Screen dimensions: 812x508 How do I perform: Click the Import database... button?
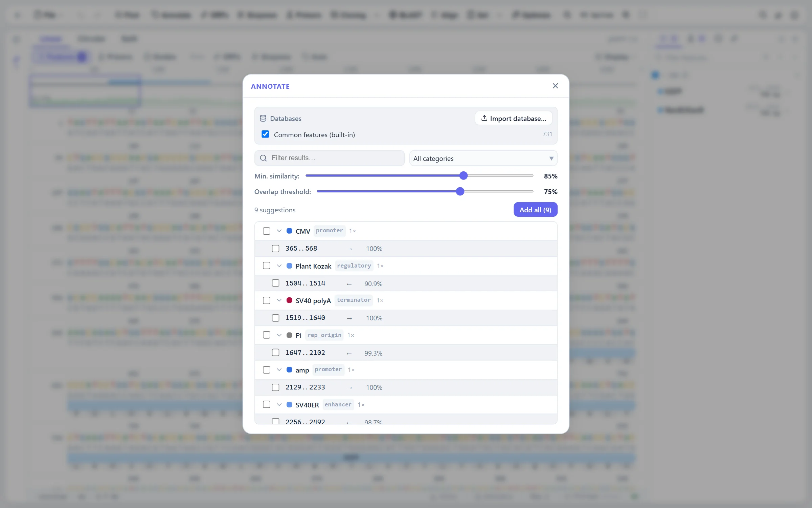[x=514, y=119]
